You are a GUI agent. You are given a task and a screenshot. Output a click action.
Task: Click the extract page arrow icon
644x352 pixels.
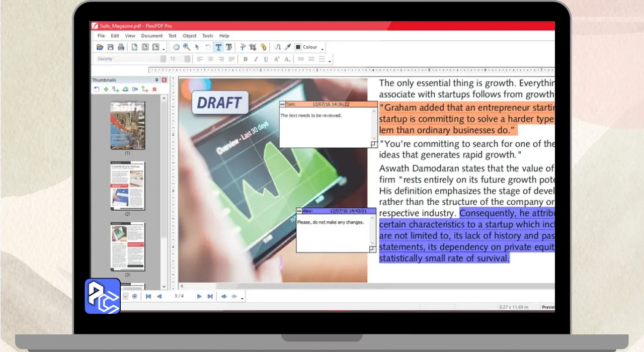point(135,89)
